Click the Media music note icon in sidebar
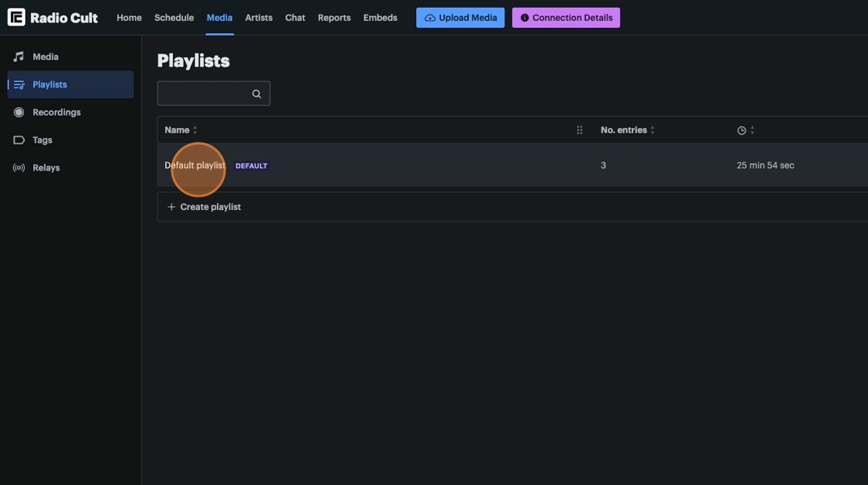 [19, 57]
